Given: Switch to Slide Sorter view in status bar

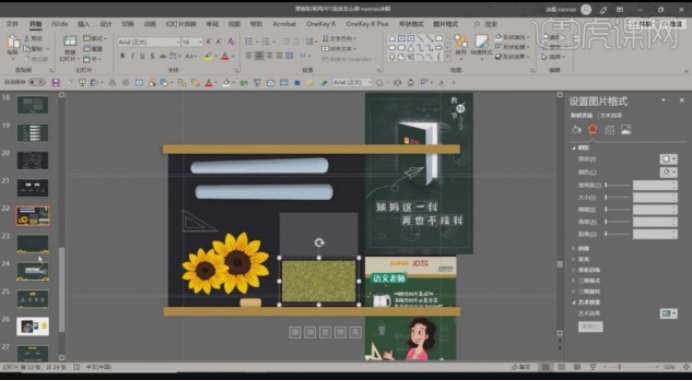Looking at the screenshot, I should (561, 367).
